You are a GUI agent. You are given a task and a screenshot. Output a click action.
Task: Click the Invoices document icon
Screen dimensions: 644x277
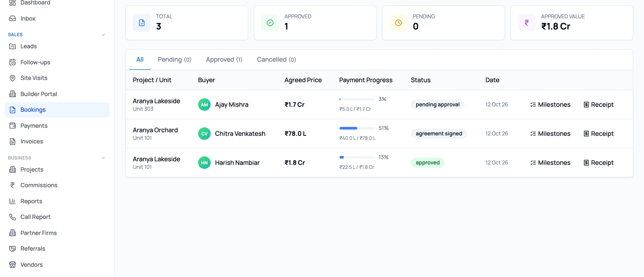(13, 141)
